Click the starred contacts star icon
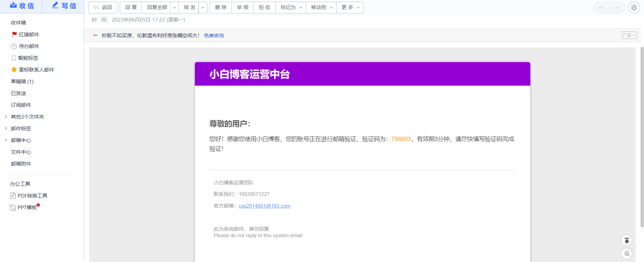Image resolution: width=644 pixels, height=262 pixels. click(14, 70)
